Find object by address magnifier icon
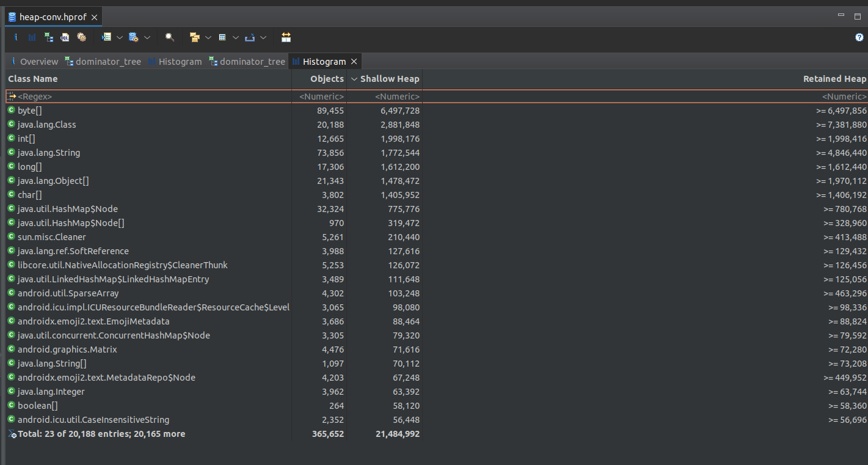This screenshot has width=868, height=465. (x=170, y=37)
